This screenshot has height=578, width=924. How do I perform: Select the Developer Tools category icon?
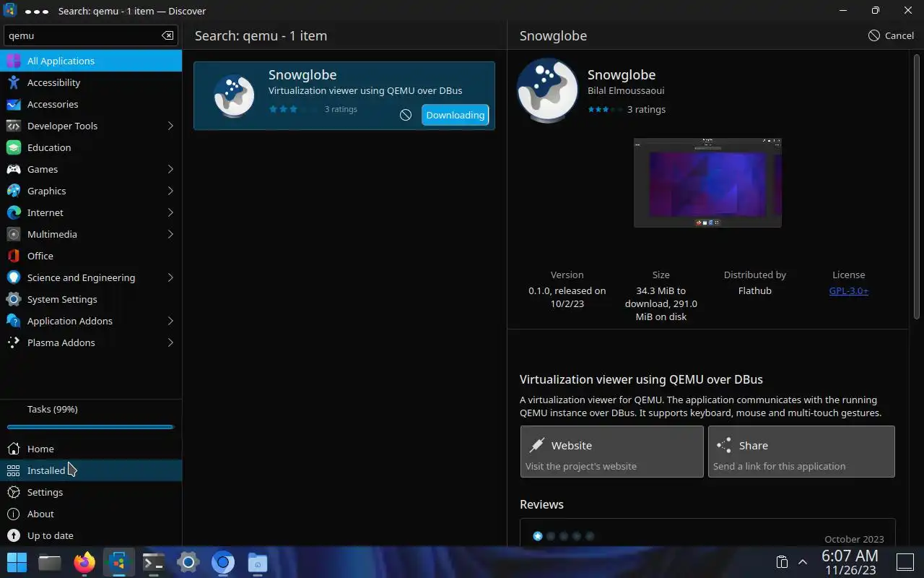point(13,126)
